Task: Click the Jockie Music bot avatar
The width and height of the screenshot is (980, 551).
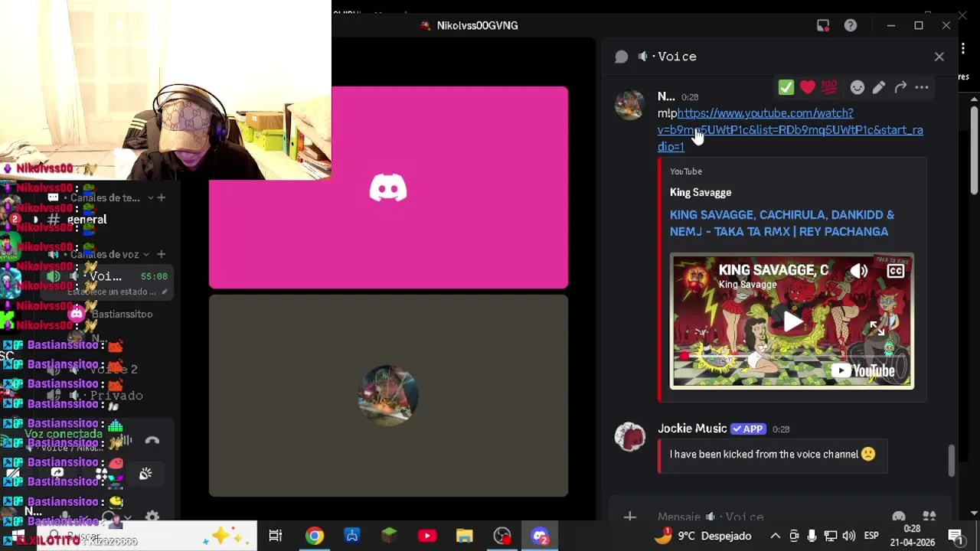Action: (x=630, y=437)
